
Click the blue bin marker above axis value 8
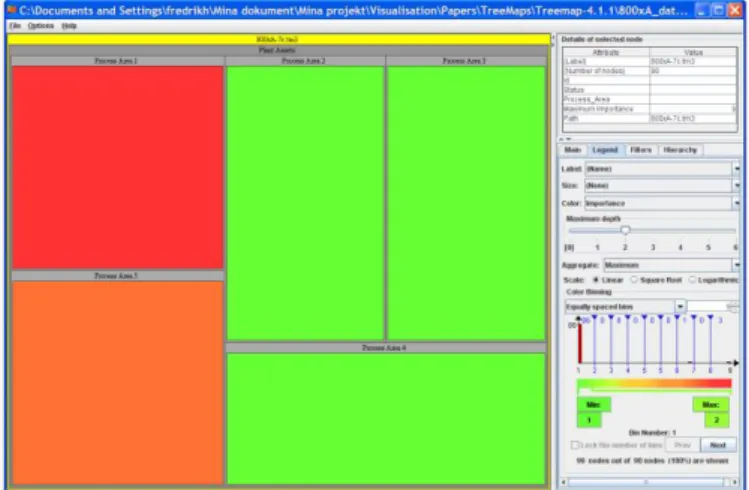click(x=710, y=318)
